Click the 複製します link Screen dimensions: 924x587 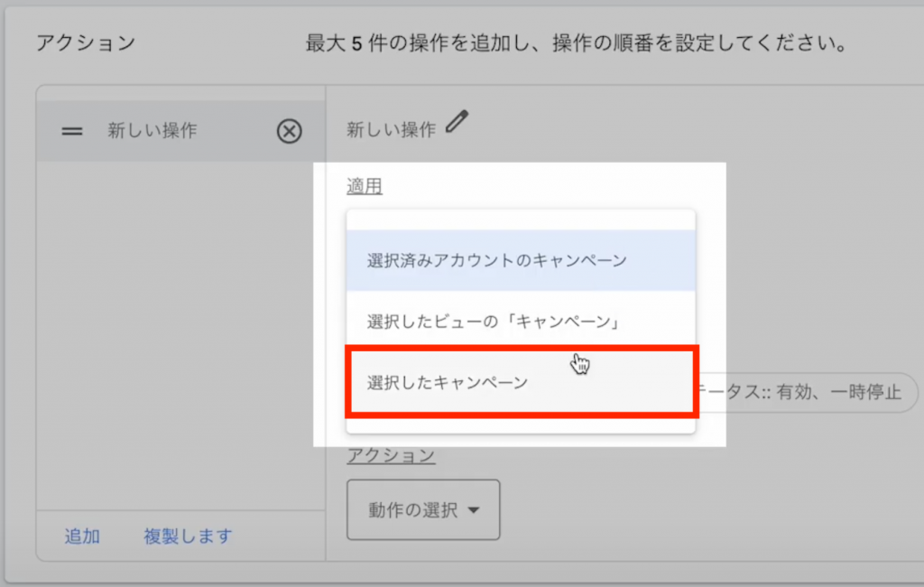point(188,536)
